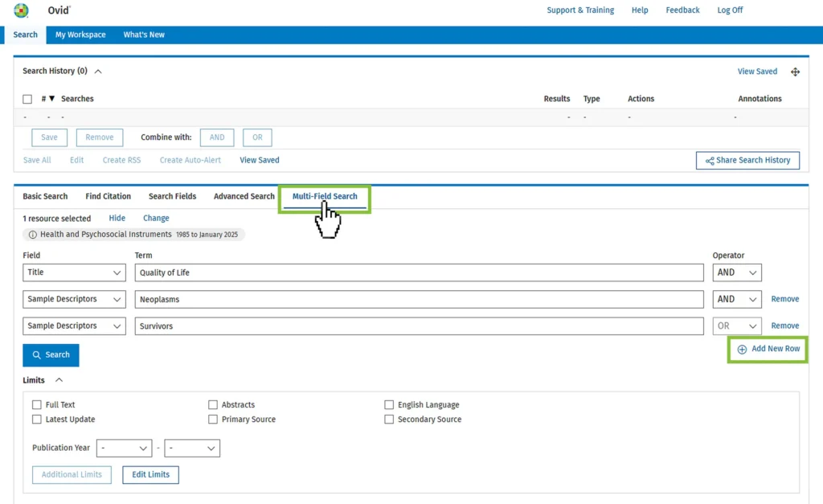Click the Save All link
Viewport: 823px width, 504px height.
(x=37, y=160)
